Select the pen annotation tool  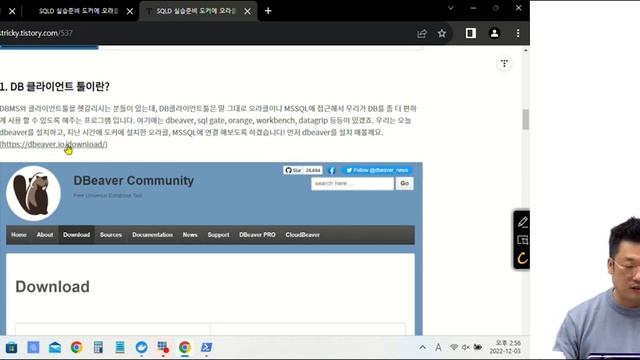point(522,222)
